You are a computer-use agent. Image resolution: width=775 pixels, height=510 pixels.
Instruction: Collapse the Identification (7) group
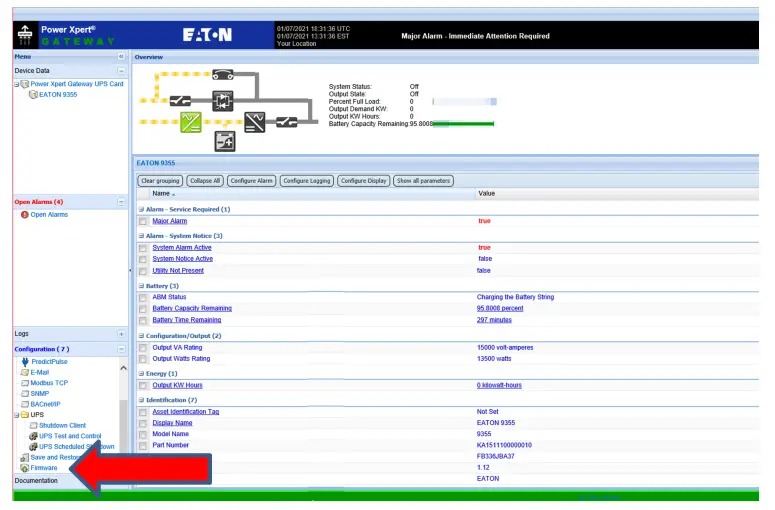[141, 400]
